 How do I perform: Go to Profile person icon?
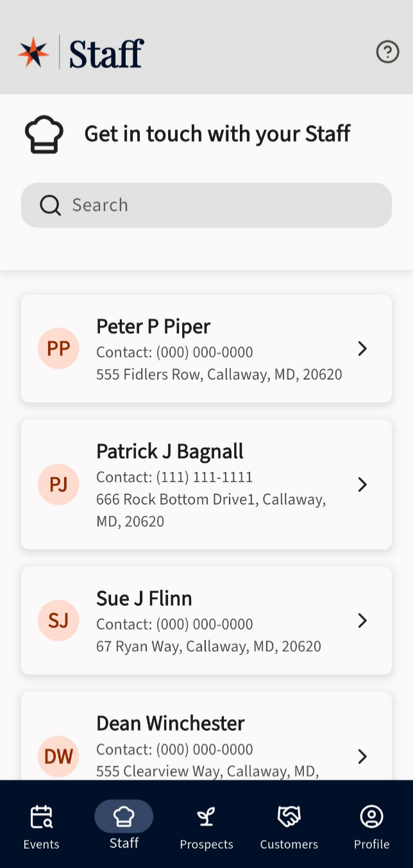coord(371,817)
